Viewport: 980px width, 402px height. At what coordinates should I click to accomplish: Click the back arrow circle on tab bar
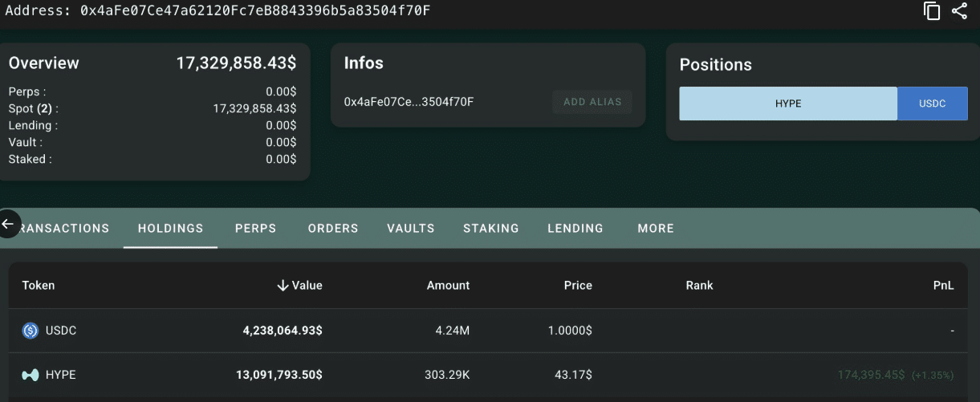tap(8, 224)
